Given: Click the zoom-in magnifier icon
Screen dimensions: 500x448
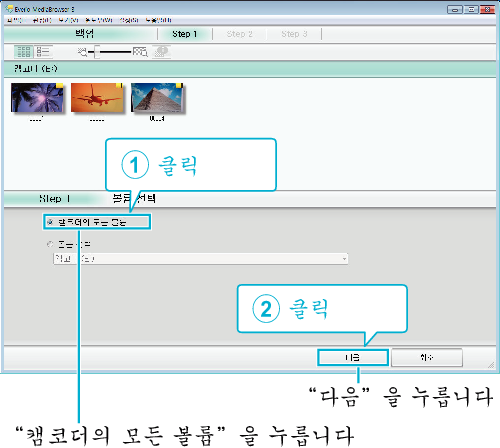Looking at the screenshot, I should [140, 52].
